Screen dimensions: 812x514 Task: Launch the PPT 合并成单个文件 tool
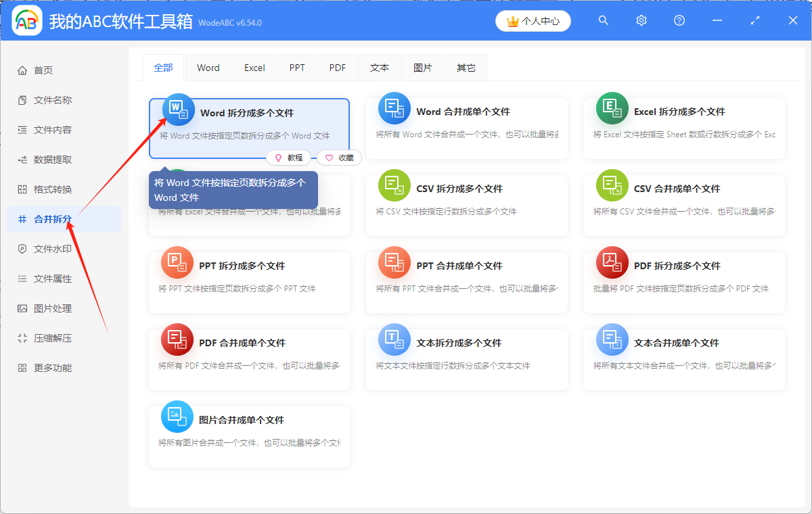coord(394,262)
